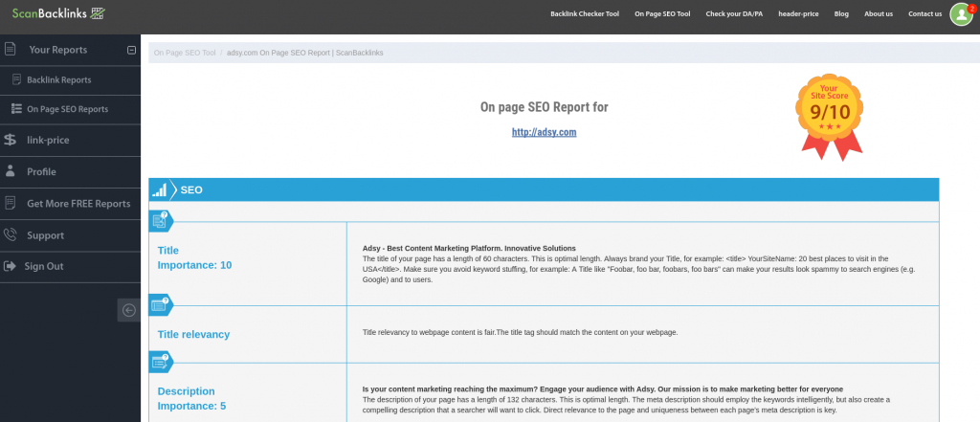Click the adsy.com report breadcrumb text
The image size is (980, 422).
(305, 54)
